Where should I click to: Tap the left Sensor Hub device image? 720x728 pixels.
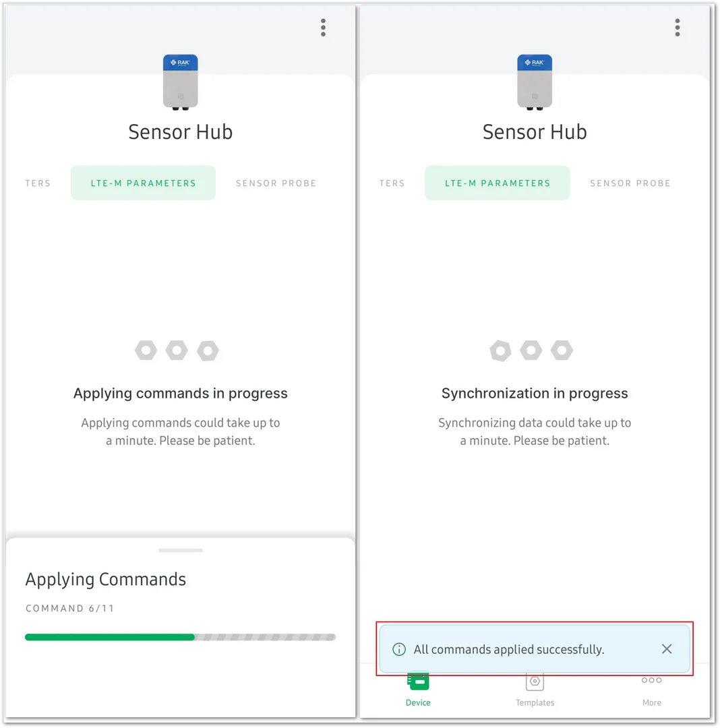click(x=180, y=82)
